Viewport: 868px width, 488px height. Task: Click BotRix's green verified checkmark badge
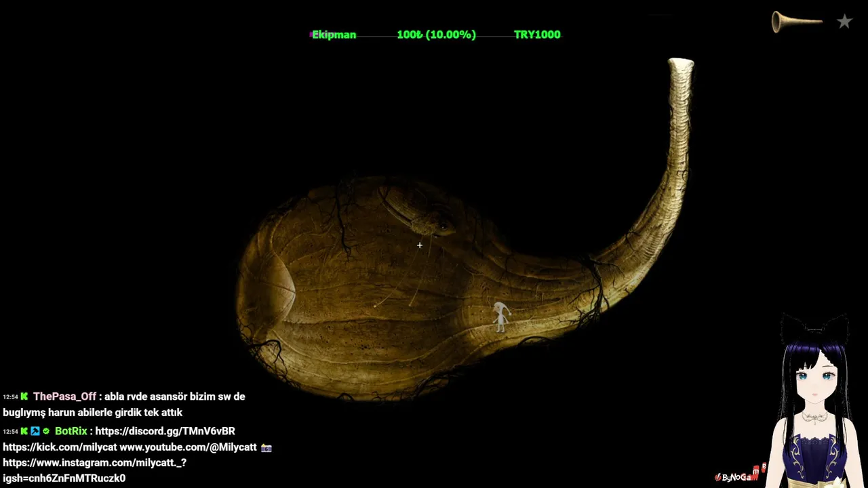click(x=46, y=431)
